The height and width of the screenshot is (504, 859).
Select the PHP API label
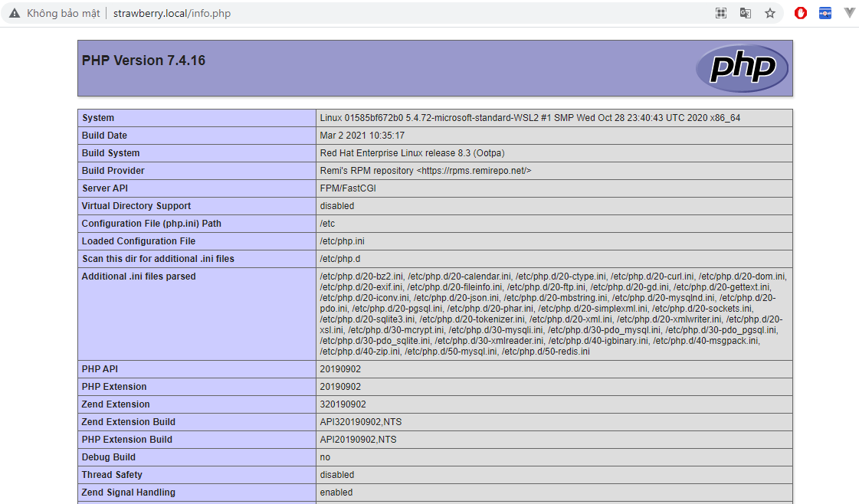(100, 368)
